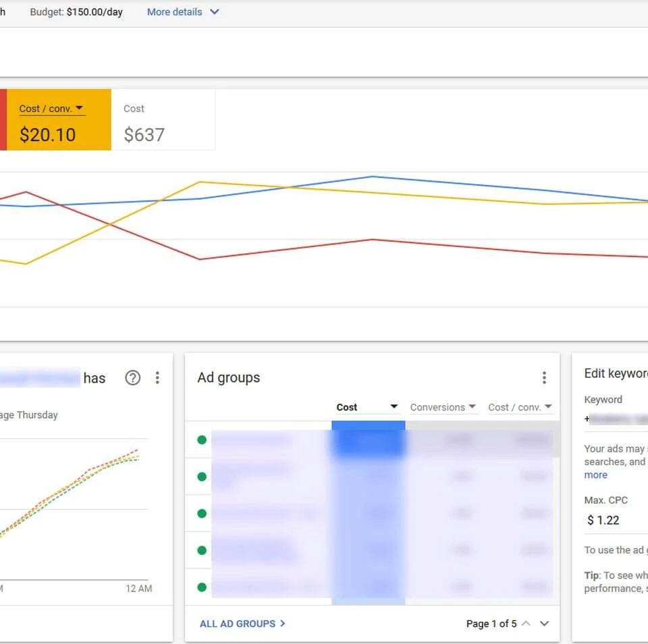648x644 pixels.
Task: Click the third ad group green status dot
Action: point(202,514)
